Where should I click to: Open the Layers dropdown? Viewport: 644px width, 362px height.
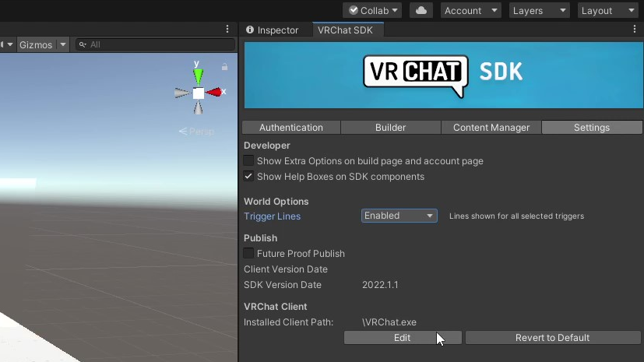540,10
